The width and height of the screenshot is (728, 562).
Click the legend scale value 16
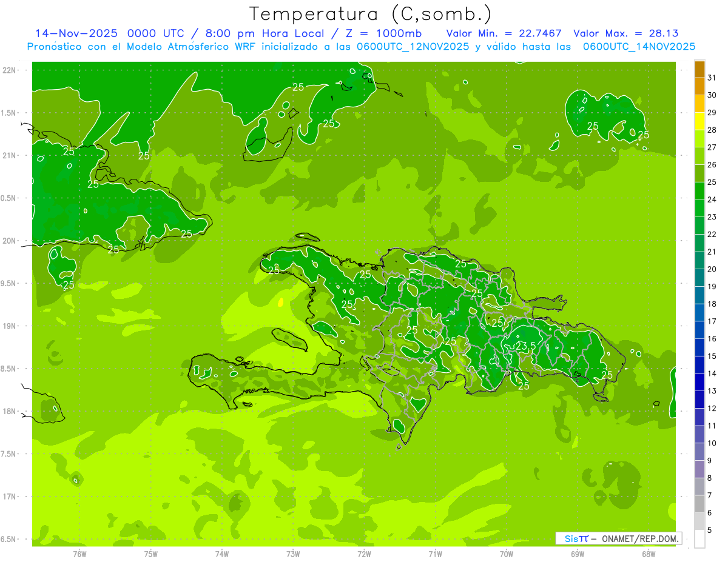click(712, 338)
